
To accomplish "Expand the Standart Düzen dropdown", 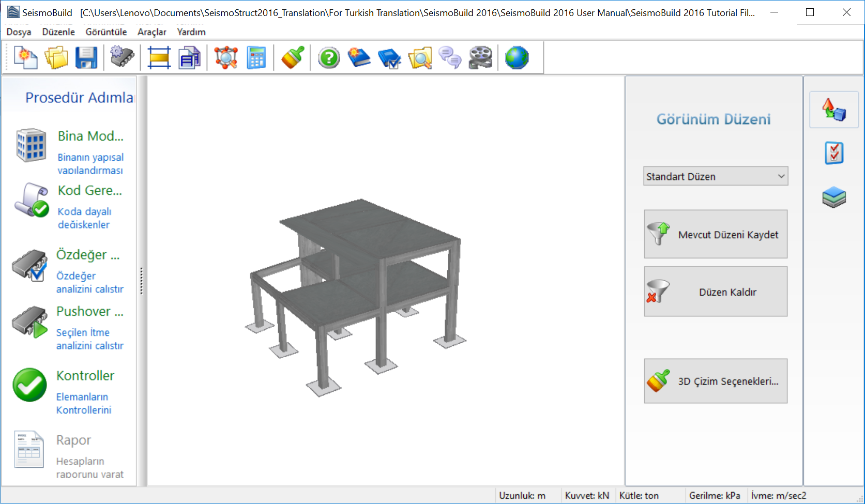I will 716,176.
